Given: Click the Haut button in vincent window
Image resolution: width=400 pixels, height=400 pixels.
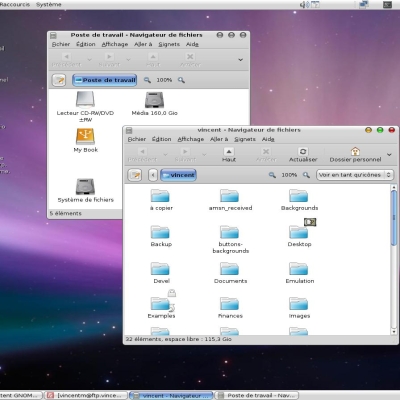Looking at the screenshot, I should tap(229, 155).
